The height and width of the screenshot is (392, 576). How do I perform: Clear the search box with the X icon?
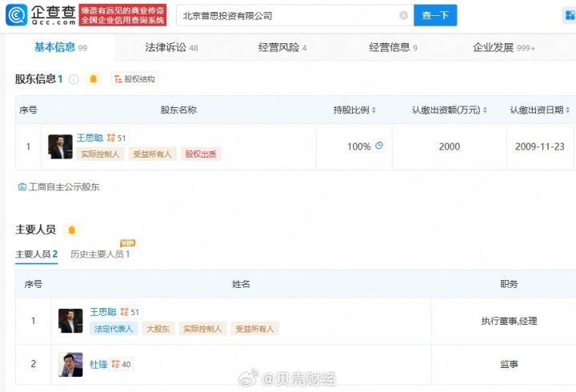[x=403, y=15]
